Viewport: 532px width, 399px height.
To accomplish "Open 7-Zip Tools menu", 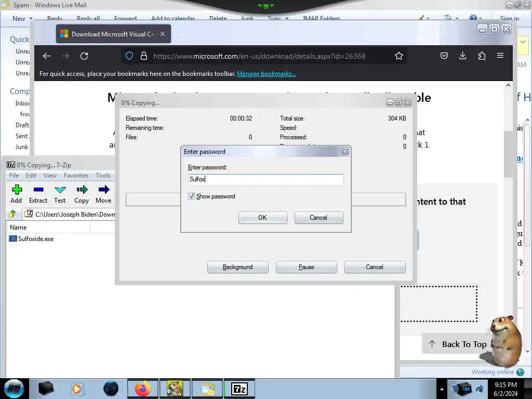I will 103,176.
